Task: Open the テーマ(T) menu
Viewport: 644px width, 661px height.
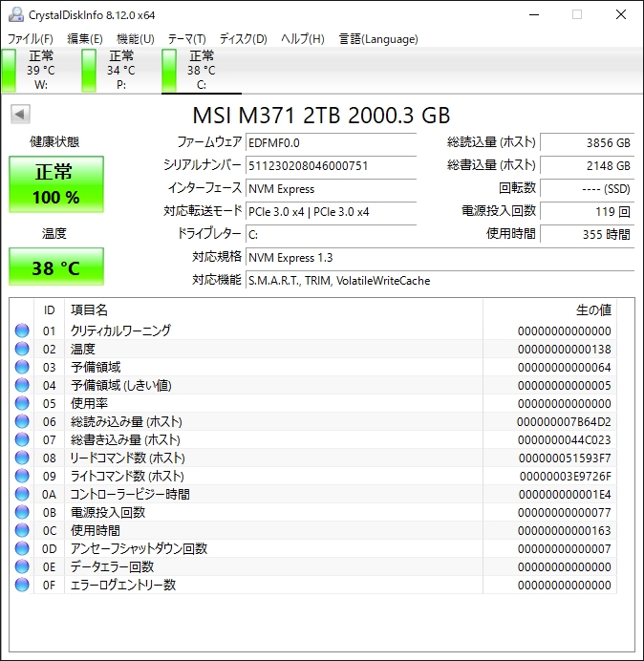Action: (x=187, y=39)
